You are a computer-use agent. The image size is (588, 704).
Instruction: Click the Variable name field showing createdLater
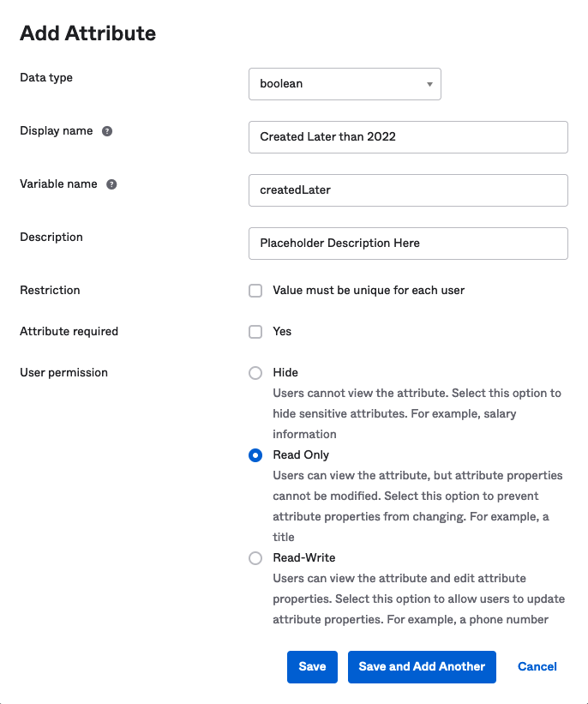click(408, 190)
